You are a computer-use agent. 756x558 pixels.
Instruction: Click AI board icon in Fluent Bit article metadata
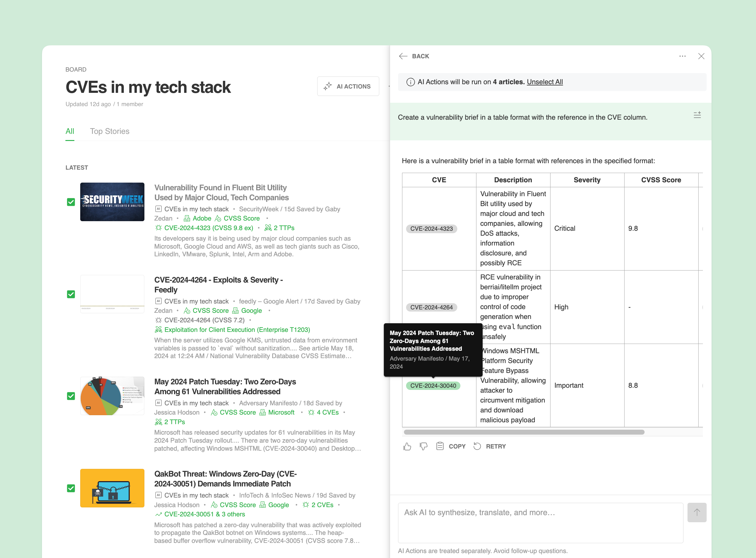(158, 209)
